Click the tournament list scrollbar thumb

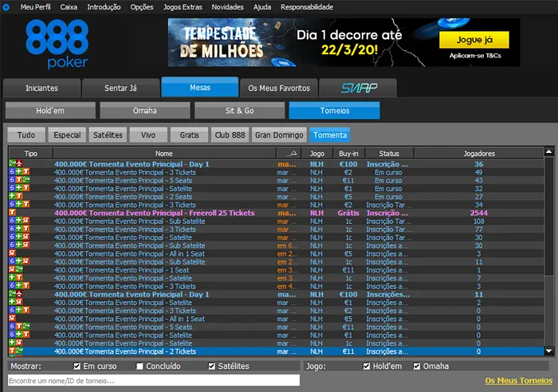click(x=548, y=216)
